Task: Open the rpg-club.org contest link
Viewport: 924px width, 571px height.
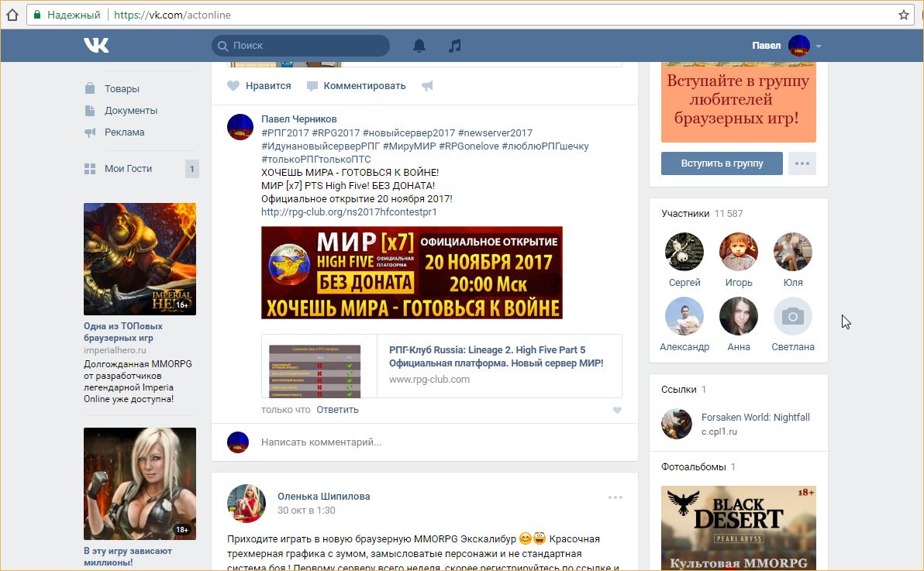Action: [349, 212]
